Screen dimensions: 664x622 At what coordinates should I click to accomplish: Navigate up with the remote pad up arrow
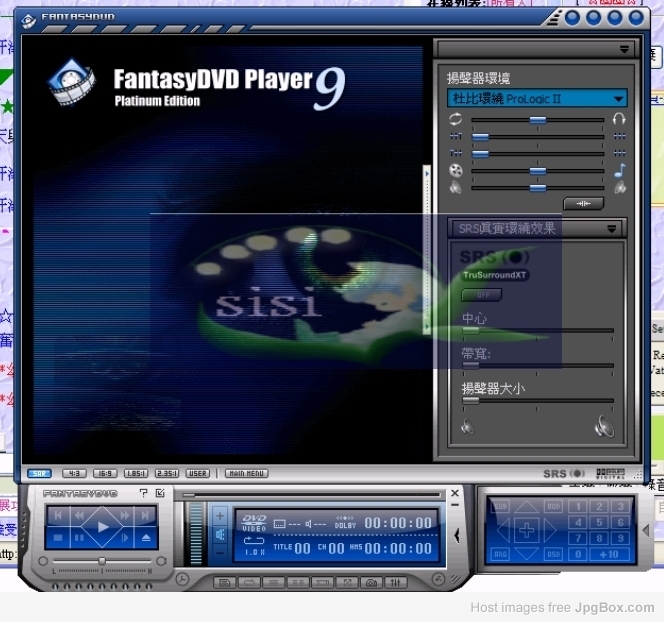coord(526,506)
